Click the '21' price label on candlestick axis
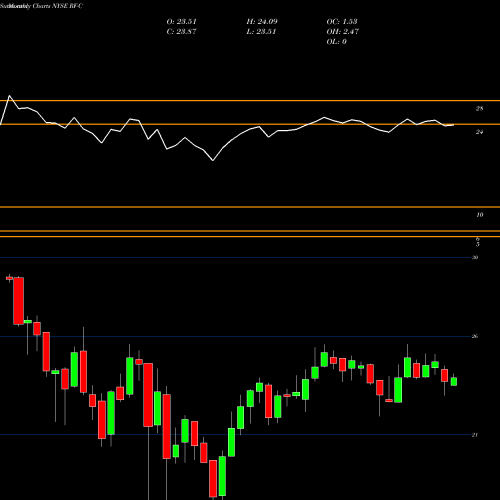This screenshot has width=500, height=500. 475,435
